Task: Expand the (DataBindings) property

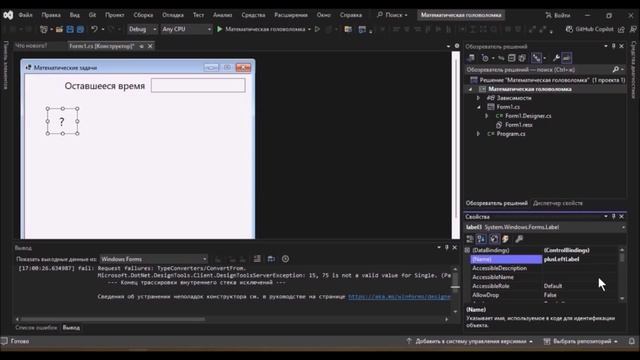Action: (x=468, y=250)
